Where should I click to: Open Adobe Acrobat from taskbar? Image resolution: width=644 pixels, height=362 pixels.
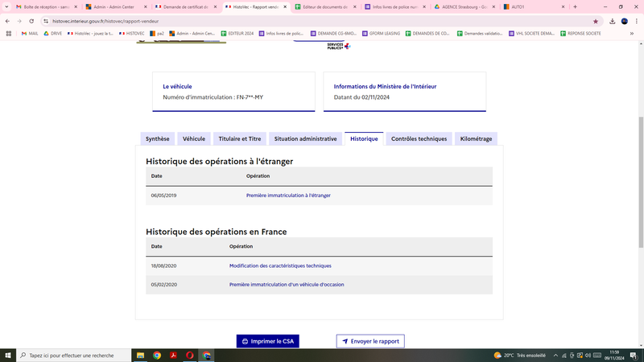point(173,356)
